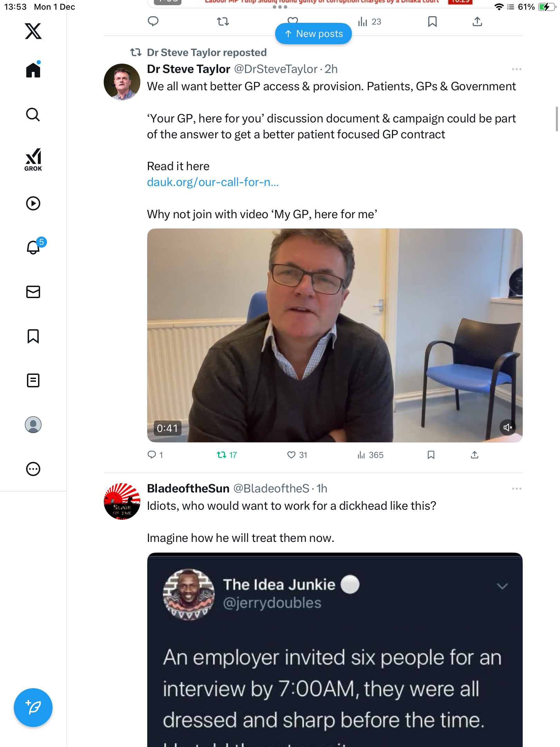Open the notifications bell

point(33,248)
